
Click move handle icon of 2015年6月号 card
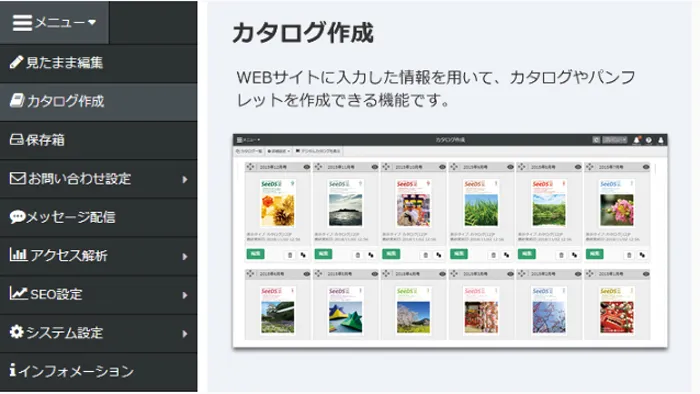[250, 274]
